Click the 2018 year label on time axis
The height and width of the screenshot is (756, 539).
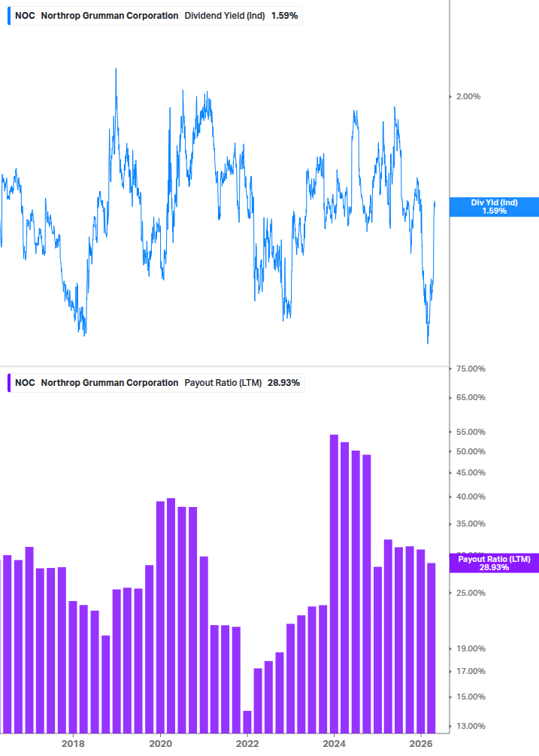click(x=73, y=744)
